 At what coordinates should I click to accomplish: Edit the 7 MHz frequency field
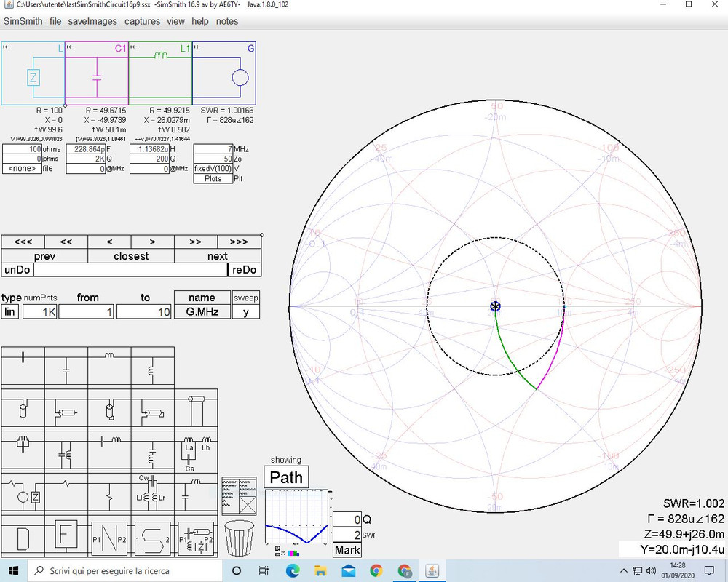coord(213,149)
